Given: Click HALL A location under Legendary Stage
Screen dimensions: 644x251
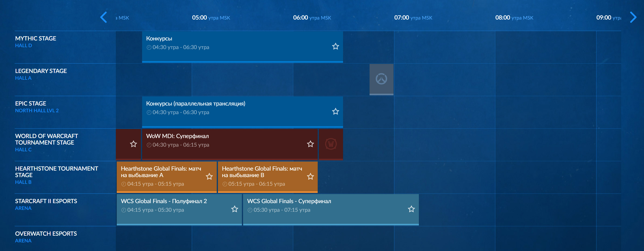Looking at the screenshot, I should click(23, 78).
